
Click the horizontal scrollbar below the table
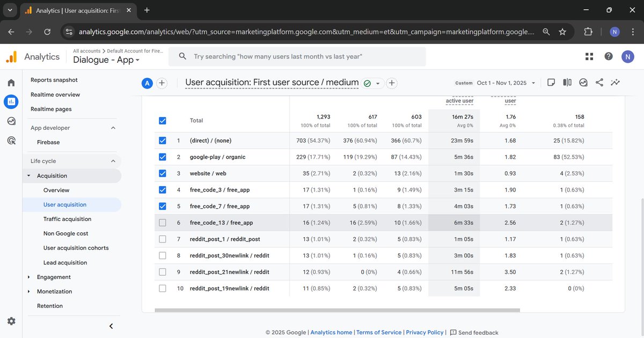pyautogui.click(x=338, y=310)
